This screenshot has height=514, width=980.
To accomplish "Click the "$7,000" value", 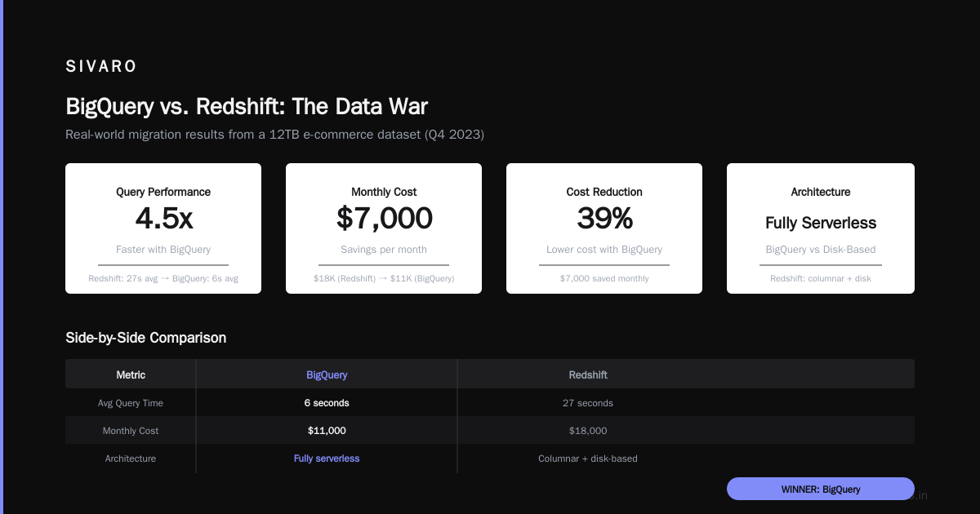I will [x=384, y=218].
